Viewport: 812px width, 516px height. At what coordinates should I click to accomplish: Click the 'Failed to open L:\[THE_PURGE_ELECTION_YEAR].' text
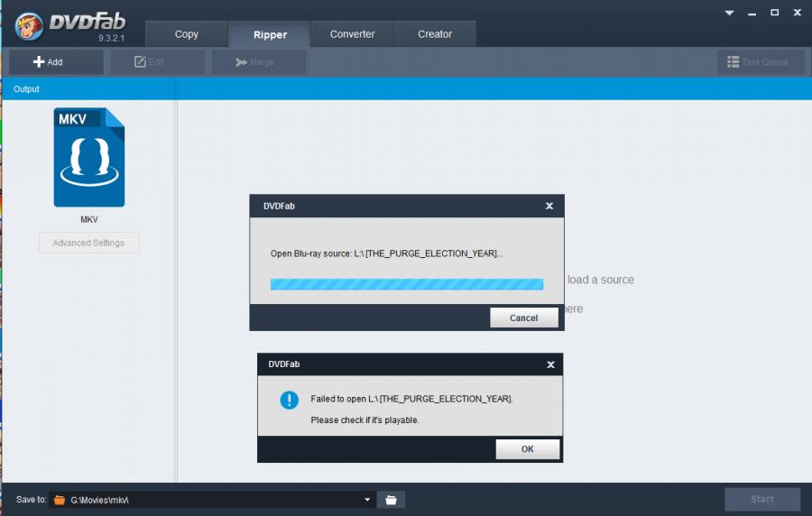(x=411, y=399)
